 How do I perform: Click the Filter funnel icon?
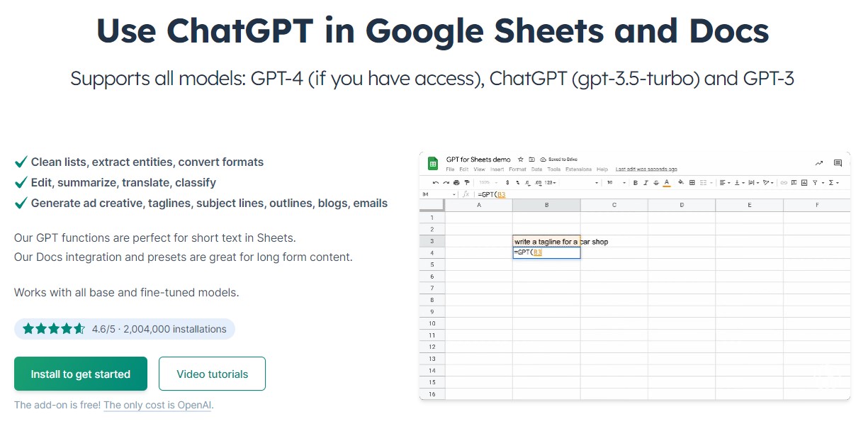pyautogui.click(x=815, y=183)
